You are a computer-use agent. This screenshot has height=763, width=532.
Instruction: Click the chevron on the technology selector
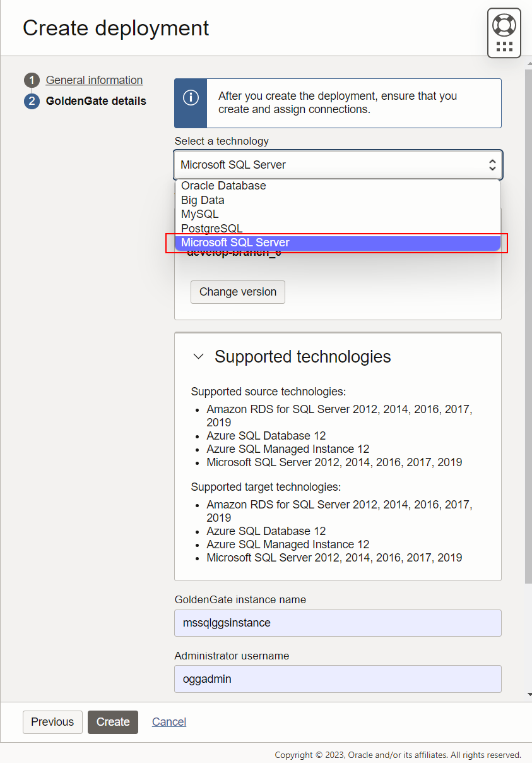[x=492, y=164]
